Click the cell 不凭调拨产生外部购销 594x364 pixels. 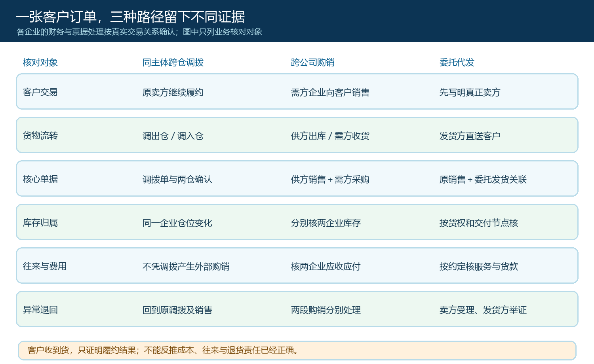tap(186, 266)
